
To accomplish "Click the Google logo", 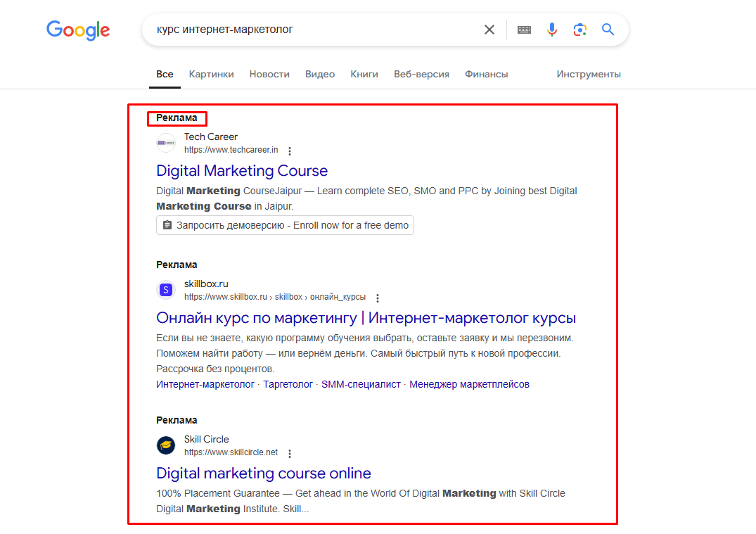I will [x=78, y=30].
